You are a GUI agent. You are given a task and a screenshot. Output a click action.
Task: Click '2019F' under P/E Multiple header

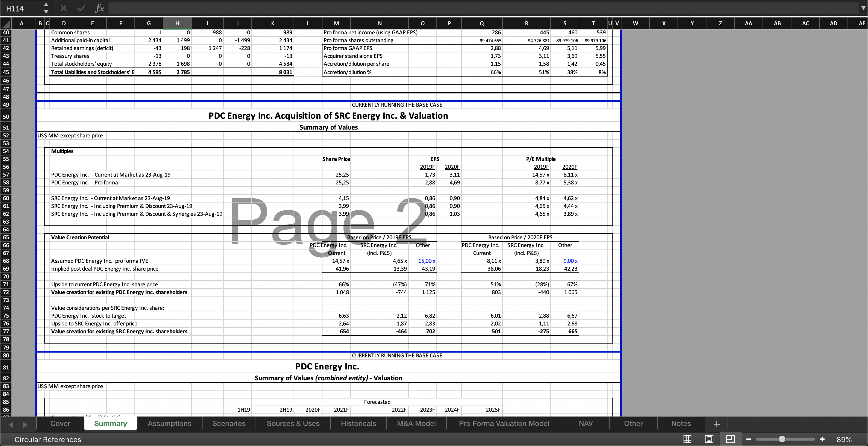[x=541, y=167]
